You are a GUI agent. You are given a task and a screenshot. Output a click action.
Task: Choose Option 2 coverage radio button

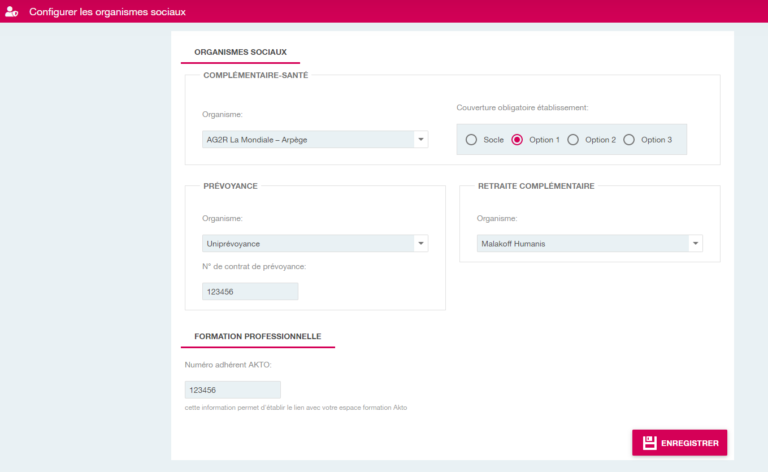coord(573,140)
